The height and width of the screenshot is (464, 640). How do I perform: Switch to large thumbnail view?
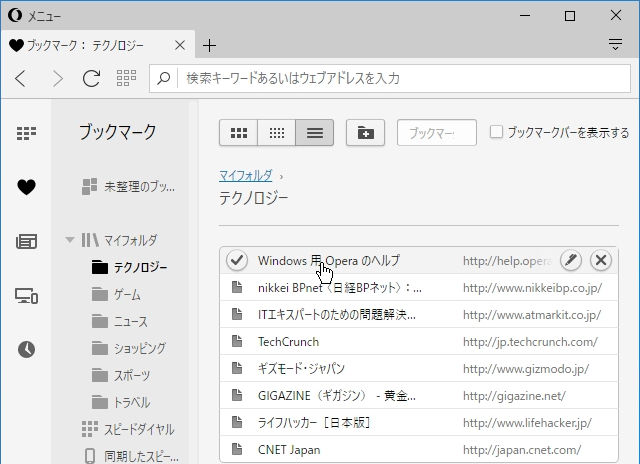pos(239,133)
